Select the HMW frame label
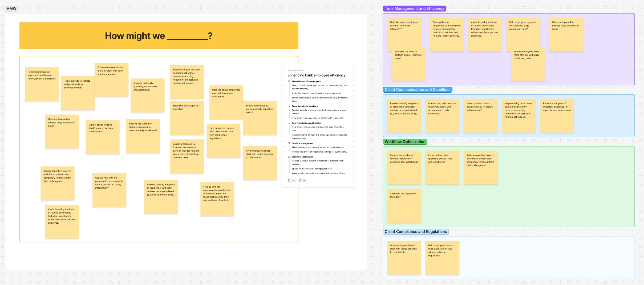The image size is (644, 285). (11, 9)
